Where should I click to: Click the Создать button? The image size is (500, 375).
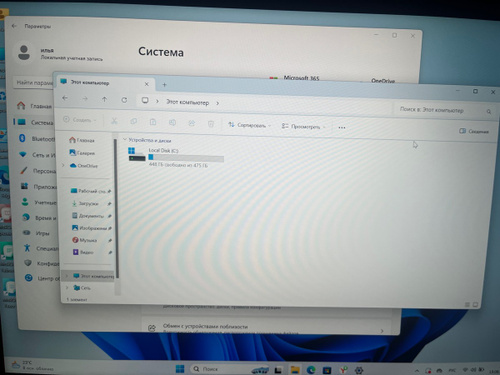tap(80, 120)
